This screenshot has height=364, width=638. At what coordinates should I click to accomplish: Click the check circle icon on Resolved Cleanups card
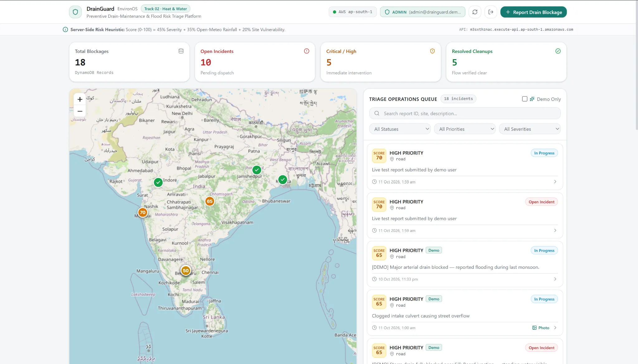tap(558, 51)
